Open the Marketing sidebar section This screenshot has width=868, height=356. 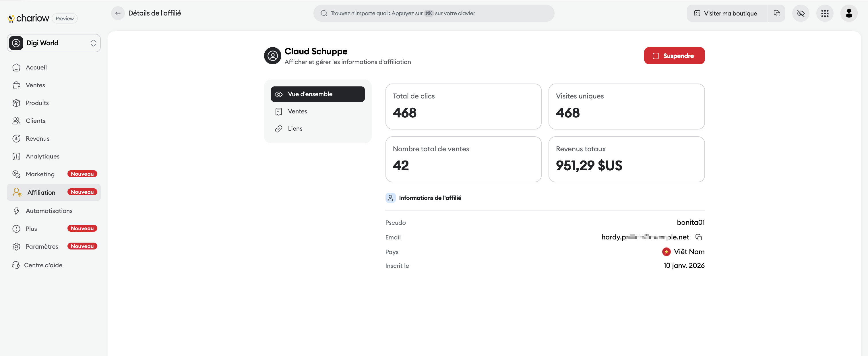40,174
